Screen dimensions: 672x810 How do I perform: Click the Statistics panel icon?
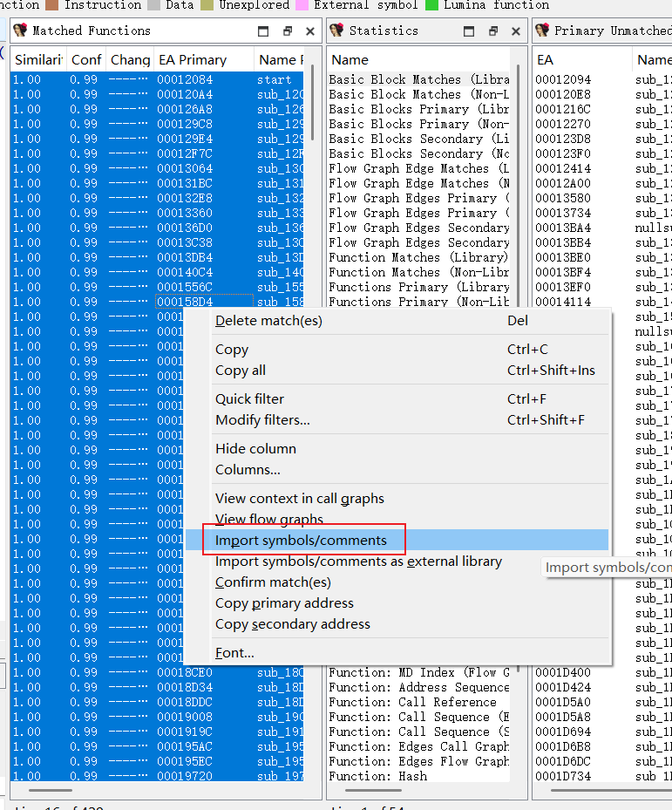[x=336, y=31]
